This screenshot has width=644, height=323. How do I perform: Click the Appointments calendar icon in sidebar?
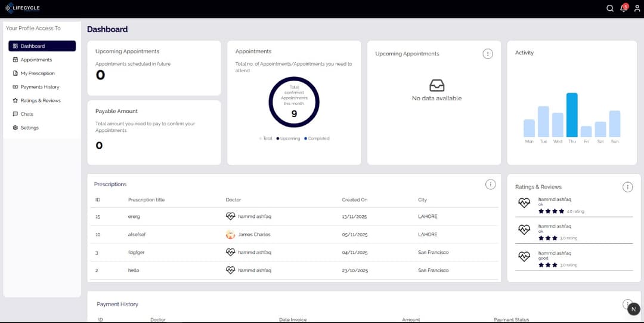tap(15, 60)
